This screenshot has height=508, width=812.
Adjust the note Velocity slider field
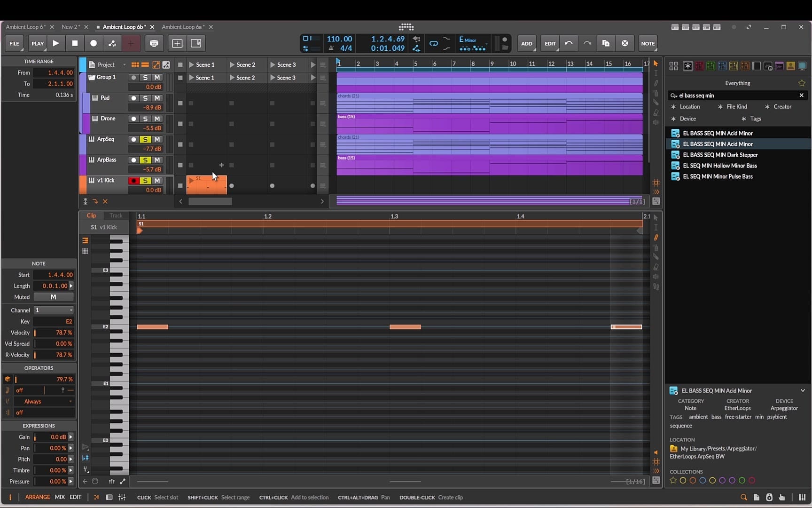54,333
